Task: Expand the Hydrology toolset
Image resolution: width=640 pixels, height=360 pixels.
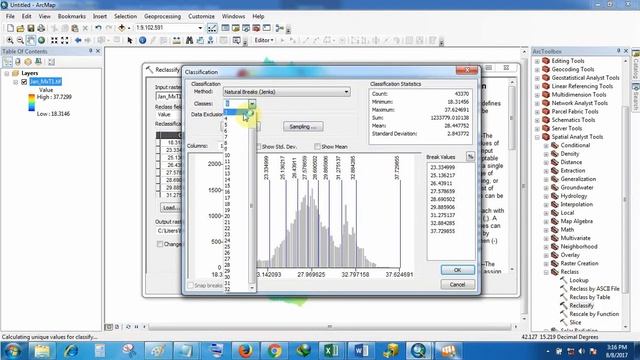Action: (546, 196)
